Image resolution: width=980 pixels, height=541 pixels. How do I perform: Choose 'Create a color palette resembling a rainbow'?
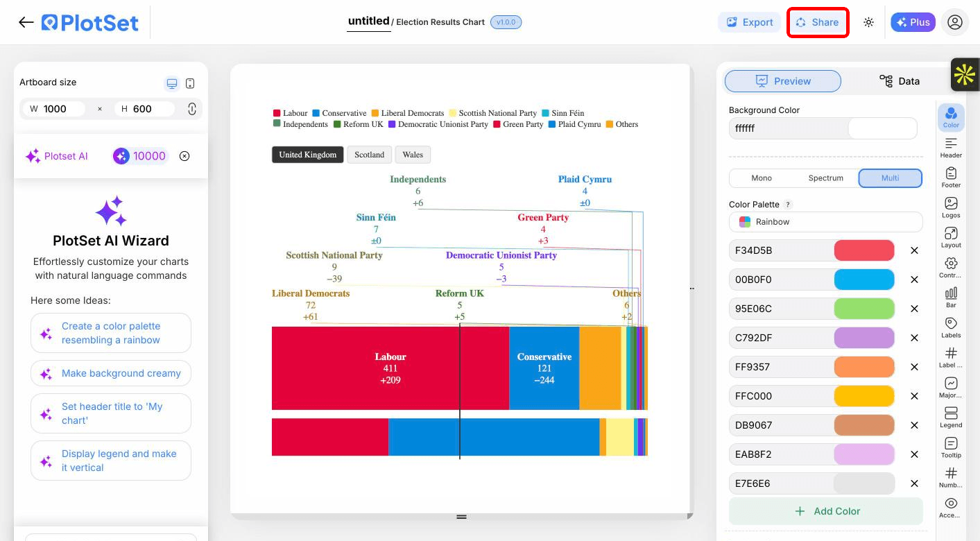click(111, 333)
